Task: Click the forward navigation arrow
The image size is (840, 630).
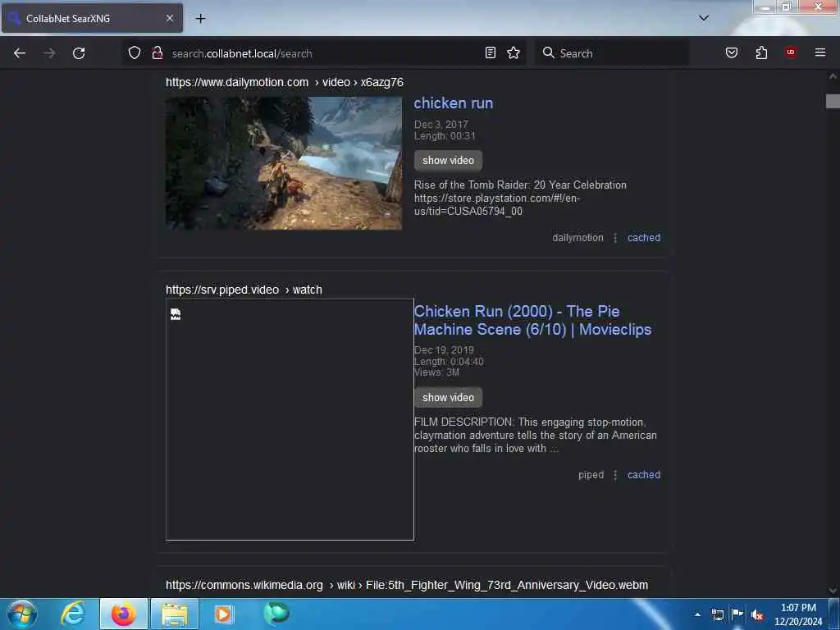Action: [x=49, y=53]
